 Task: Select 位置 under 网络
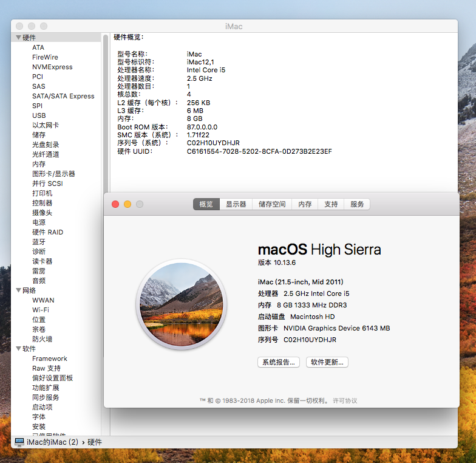(x=39, y=320)
